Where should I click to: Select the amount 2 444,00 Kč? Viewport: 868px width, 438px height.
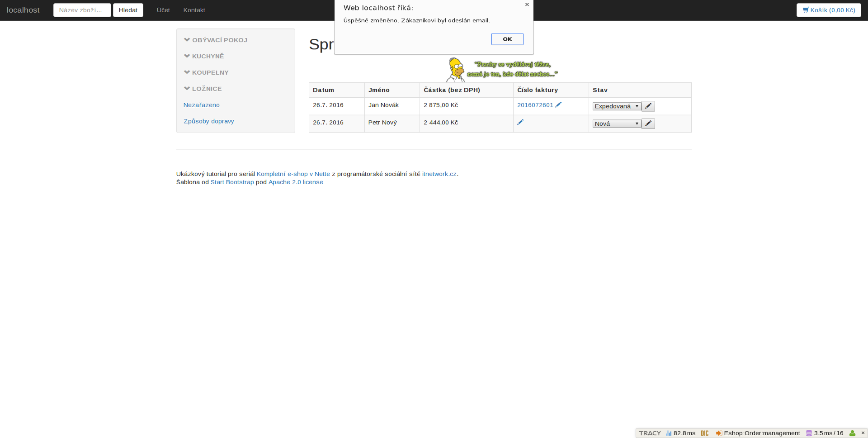tap(441, 122)
